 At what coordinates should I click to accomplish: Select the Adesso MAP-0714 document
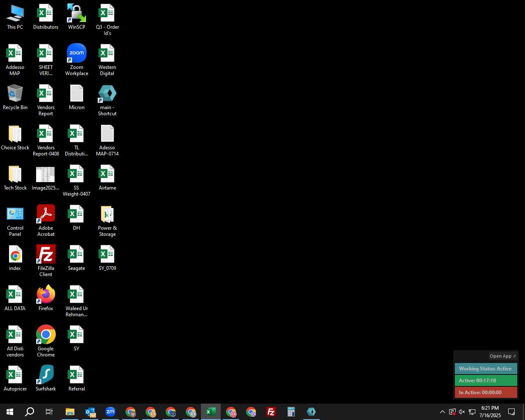(107, 141)
